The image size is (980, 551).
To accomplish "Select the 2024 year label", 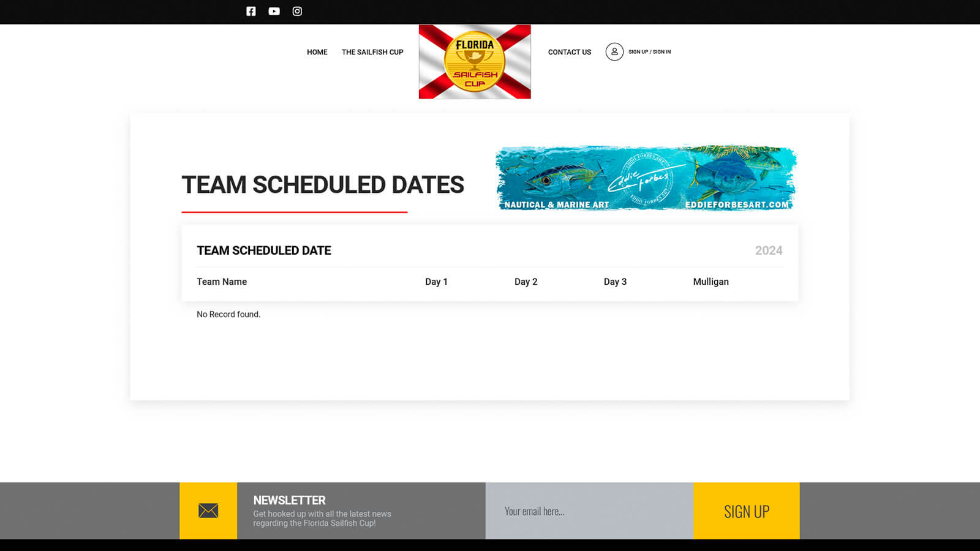I will point(768,250).
